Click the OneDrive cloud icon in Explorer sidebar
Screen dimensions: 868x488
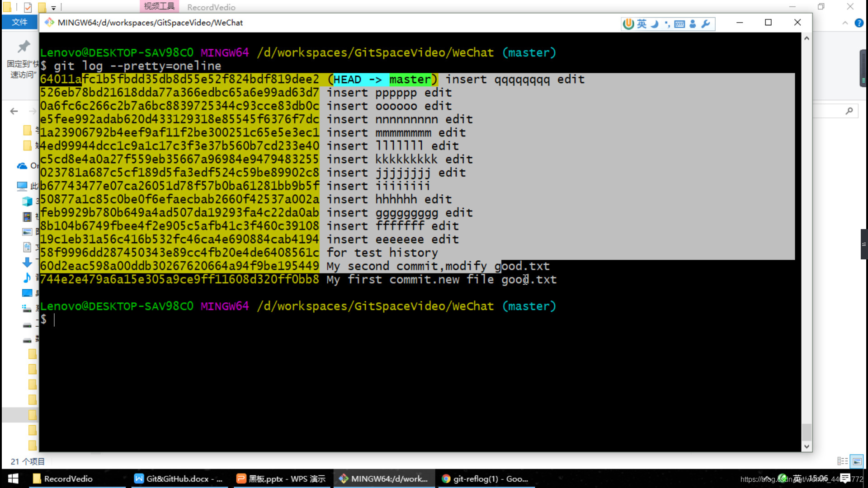pos(22,166)
